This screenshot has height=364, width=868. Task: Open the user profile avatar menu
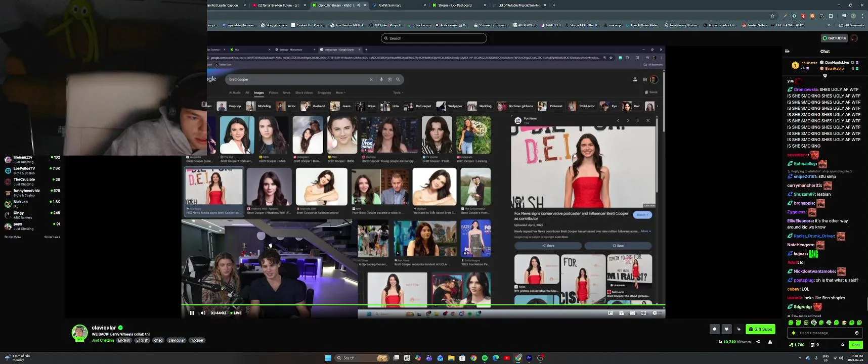854,38
